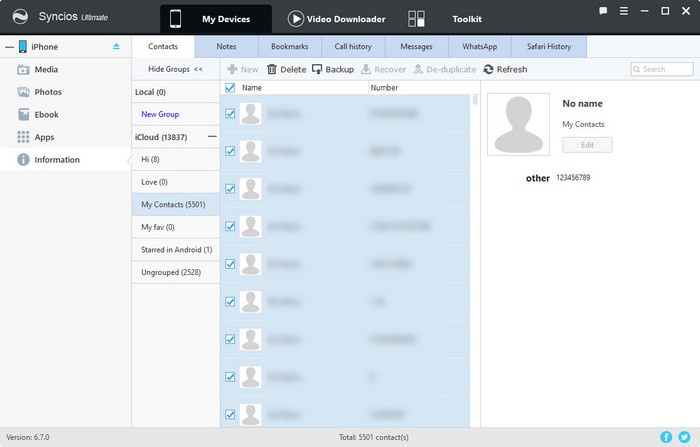Image resolution: width=700 pixels, height=447 pixels.
Task: Select iPhone device icon
Action: [22, 46]
